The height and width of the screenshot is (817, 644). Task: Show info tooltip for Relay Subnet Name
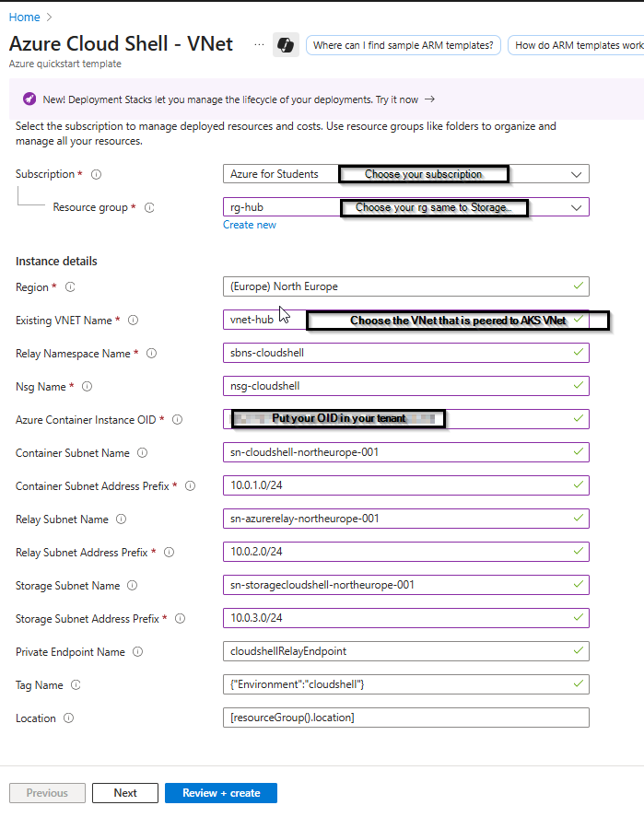121,519
